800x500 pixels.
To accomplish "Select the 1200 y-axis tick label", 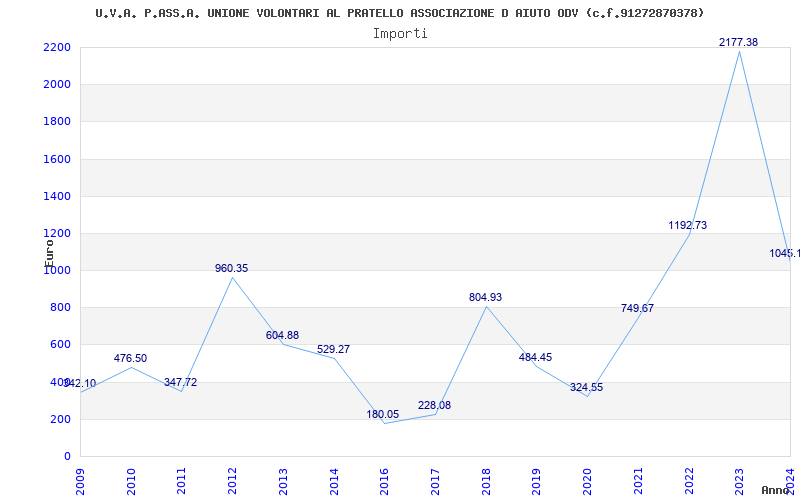I will (57, 234).
